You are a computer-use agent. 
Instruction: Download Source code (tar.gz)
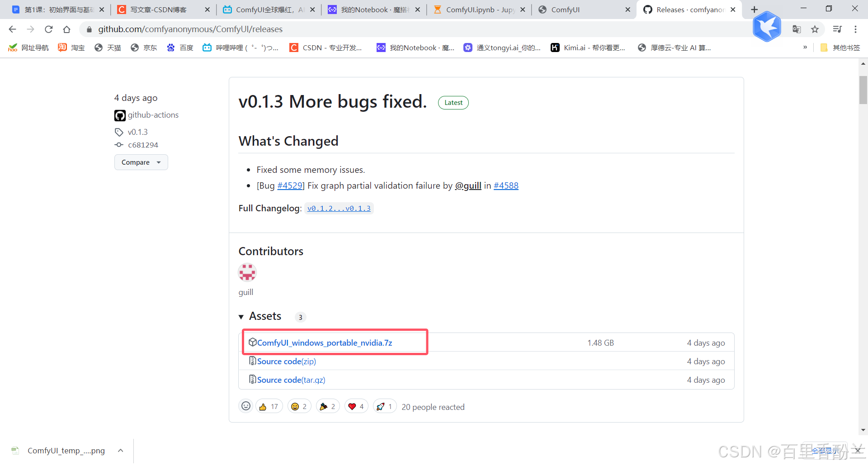click(291, 380)
